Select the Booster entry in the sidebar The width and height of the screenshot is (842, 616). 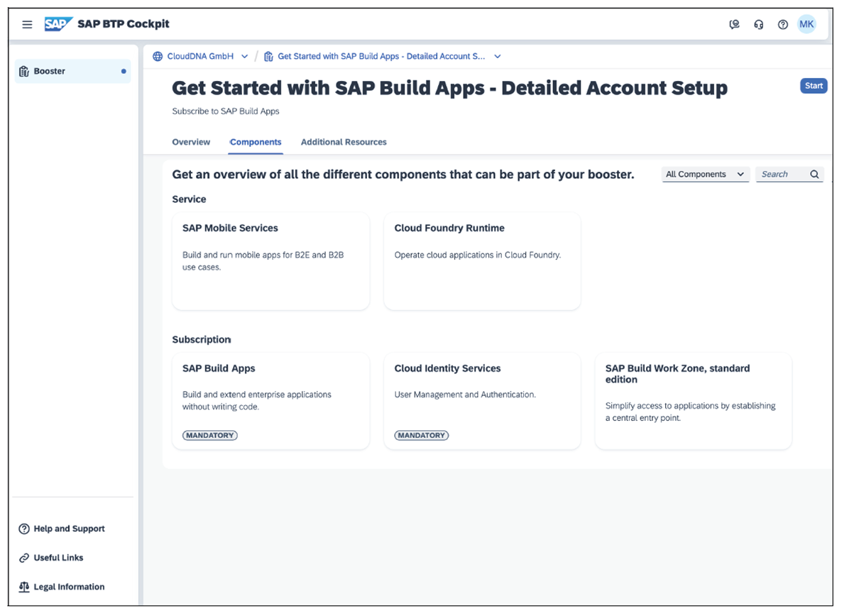click(49, 71)
